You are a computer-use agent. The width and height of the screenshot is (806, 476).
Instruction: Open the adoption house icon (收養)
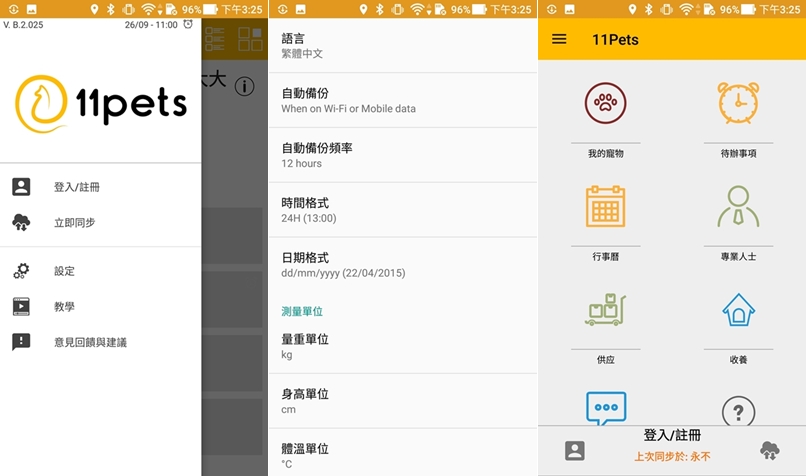pyautogui.click(x=738, y=310)
